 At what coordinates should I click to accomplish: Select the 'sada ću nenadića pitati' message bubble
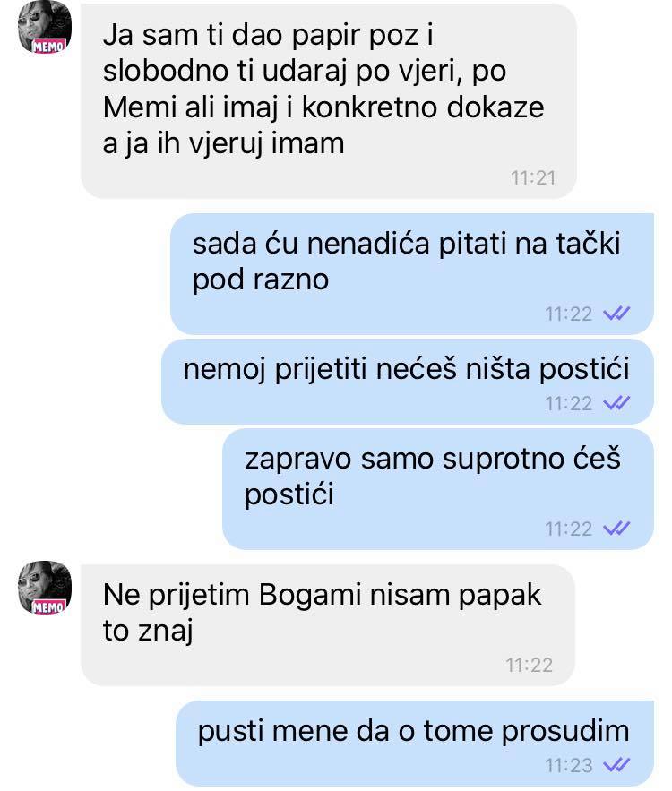click(412, 274)
